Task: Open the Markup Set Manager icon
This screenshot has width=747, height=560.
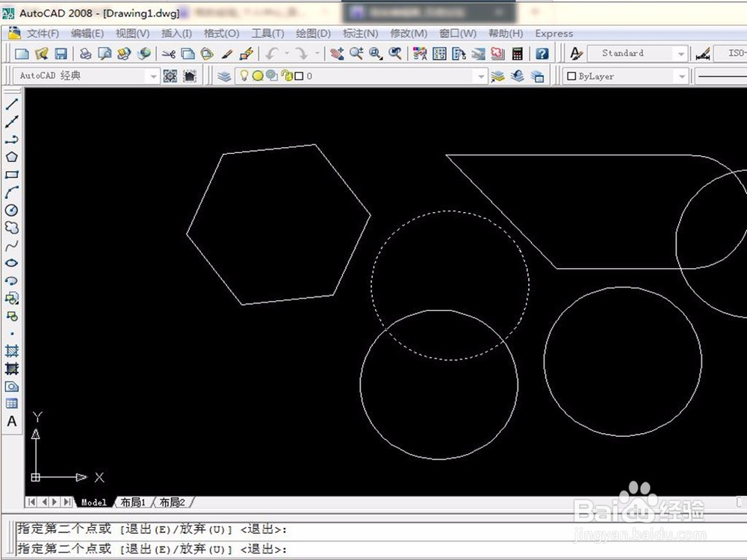Action: tap(498, 53)
